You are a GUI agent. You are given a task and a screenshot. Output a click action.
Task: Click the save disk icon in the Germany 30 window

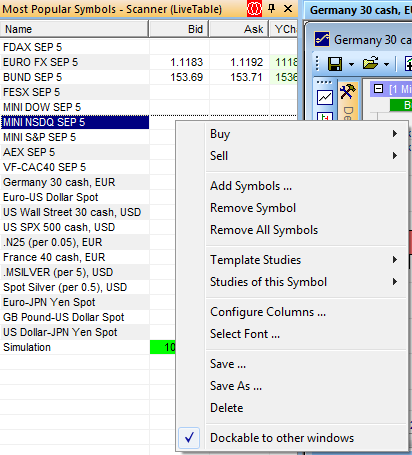[x=335, y=63]
